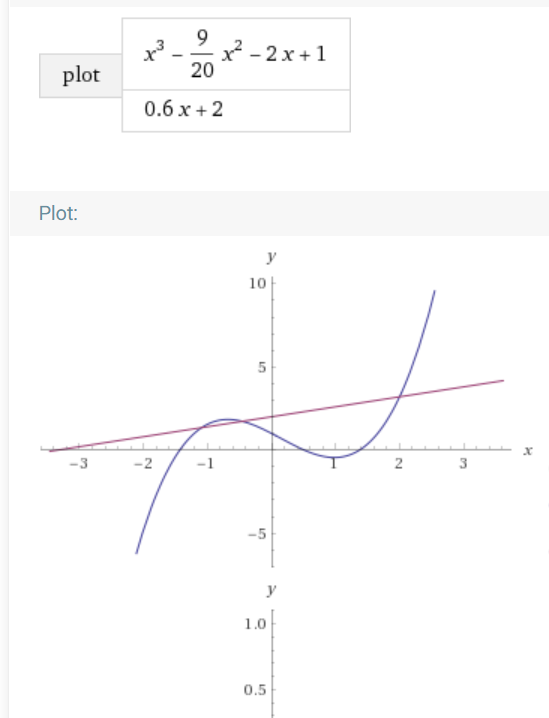Click the tick label 10 on the y-axis

tap(257, 284)
